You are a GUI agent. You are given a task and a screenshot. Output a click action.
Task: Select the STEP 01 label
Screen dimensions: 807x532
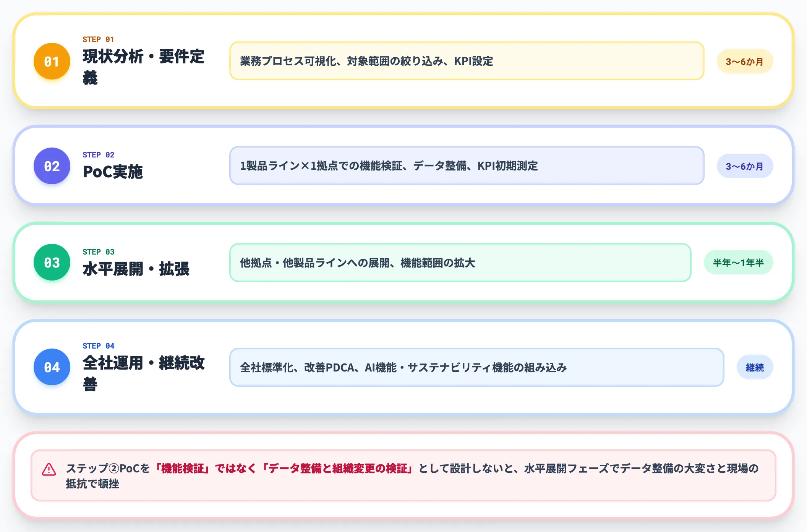click(98, 39)
